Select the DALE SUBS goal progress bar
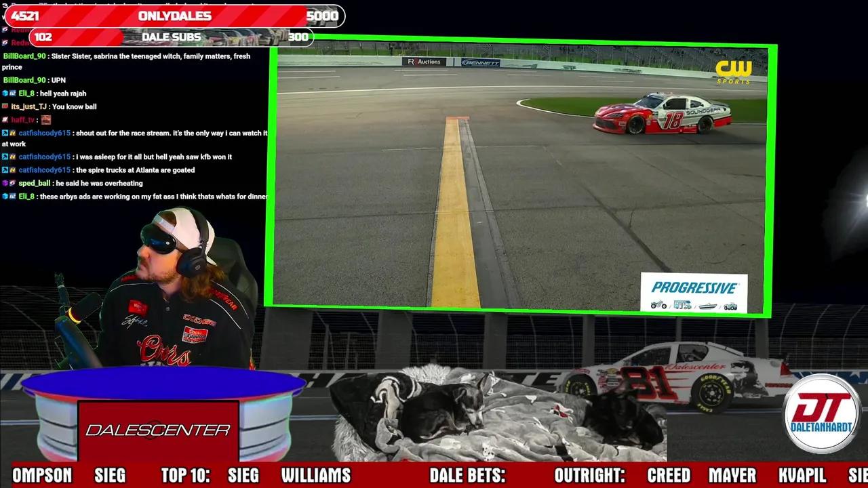Image resolution: width=868 pixels, height=488 pixels. click(171, 37)
